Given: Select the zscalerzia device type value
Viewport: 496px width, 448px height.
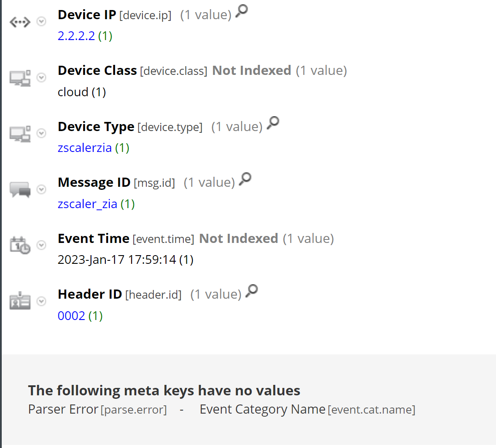Looking at the screenshot, I should coord(85,148).
